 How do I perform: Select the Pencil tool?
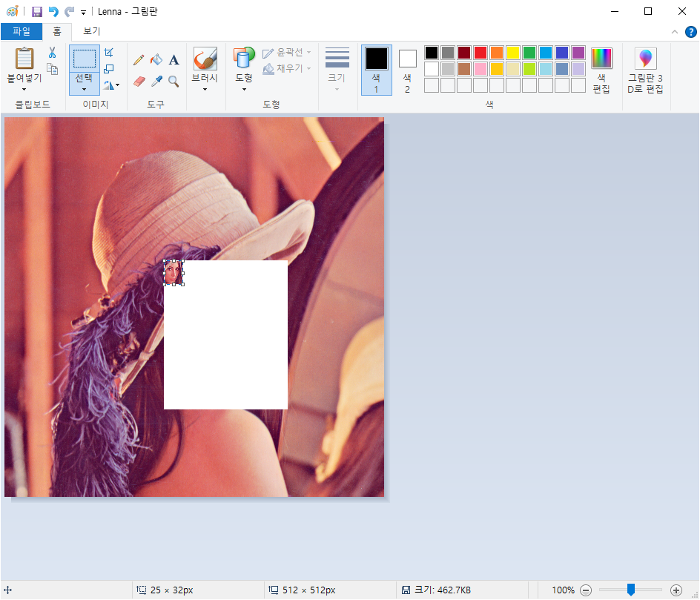[139, 59]
